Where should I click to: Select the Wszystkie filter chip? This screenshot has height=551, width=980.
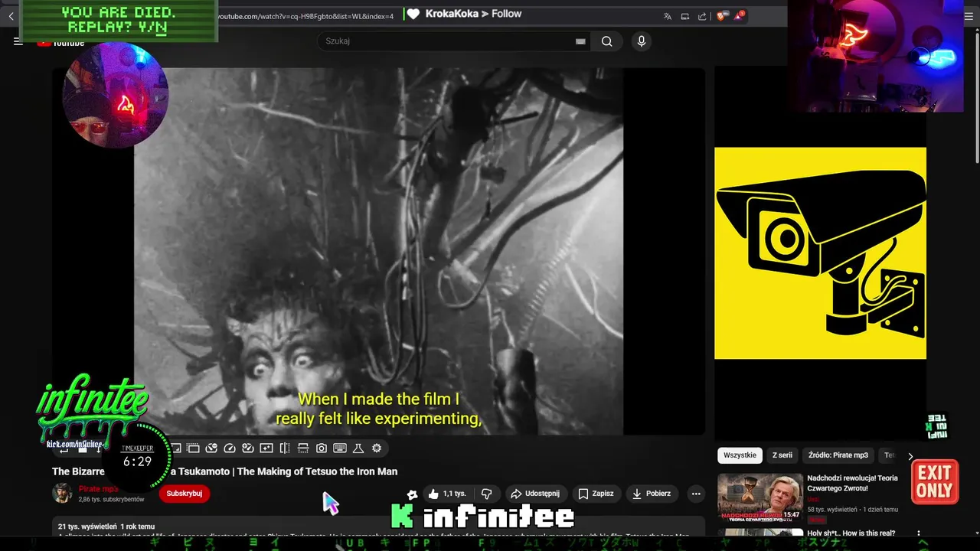click(x=740, y=455)
